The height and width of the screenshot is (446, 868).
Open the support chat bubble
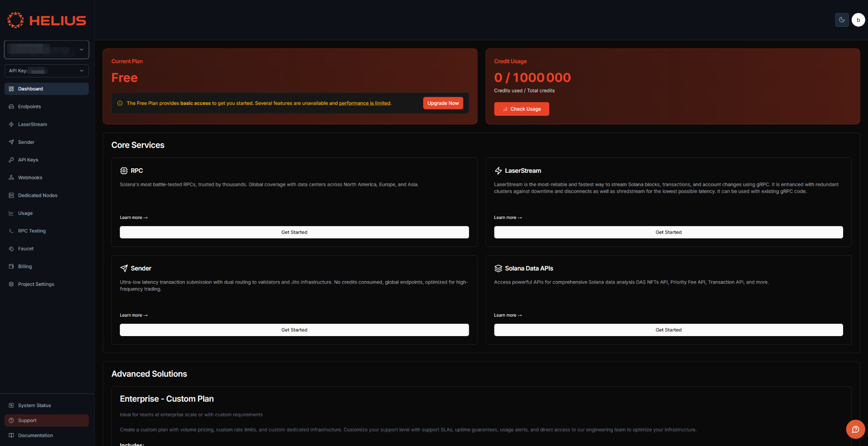point(855,429)
